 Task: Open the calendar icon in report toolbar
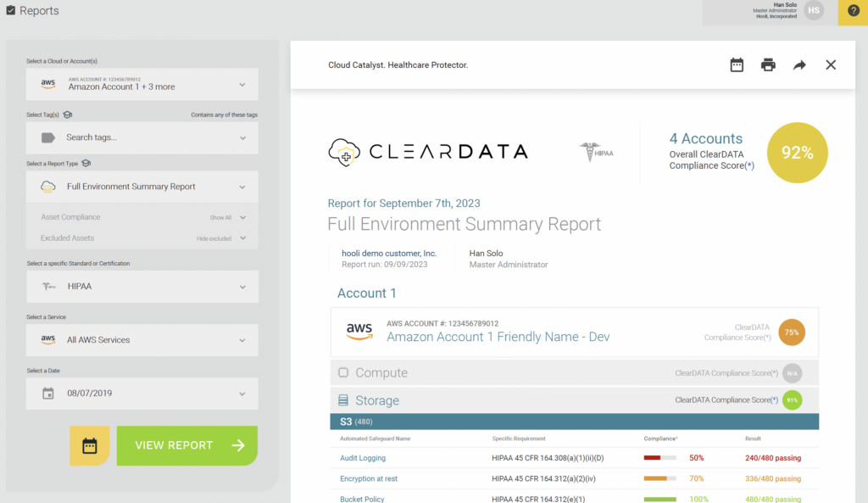(x=737, y=64)
